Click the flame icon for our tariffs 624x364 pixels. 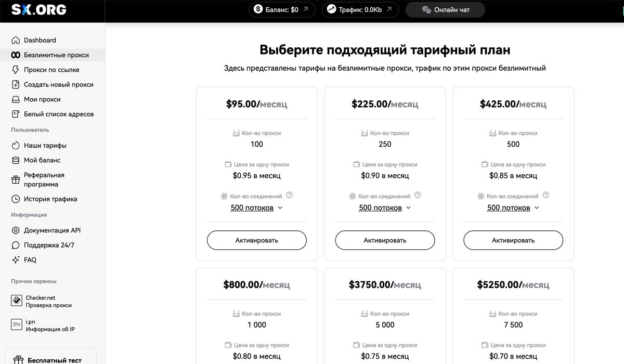[16, 146]
